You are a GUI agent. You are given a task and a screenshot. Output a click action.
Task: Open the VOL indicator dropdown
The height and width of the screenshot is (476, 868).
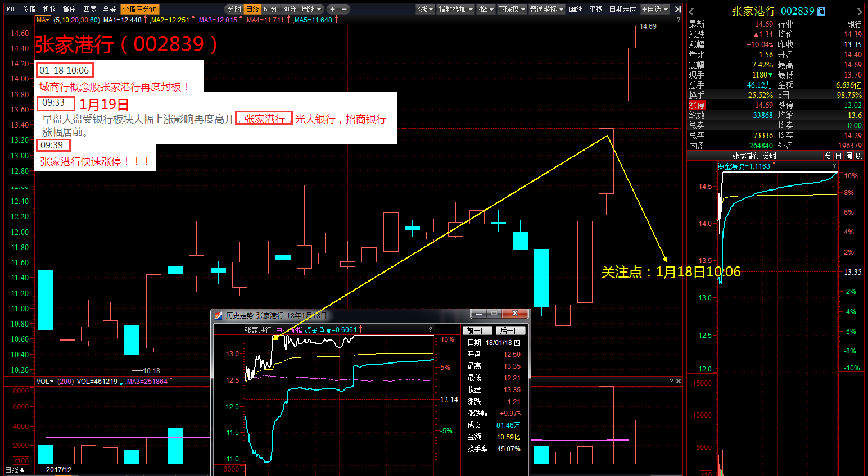point(45,381)
